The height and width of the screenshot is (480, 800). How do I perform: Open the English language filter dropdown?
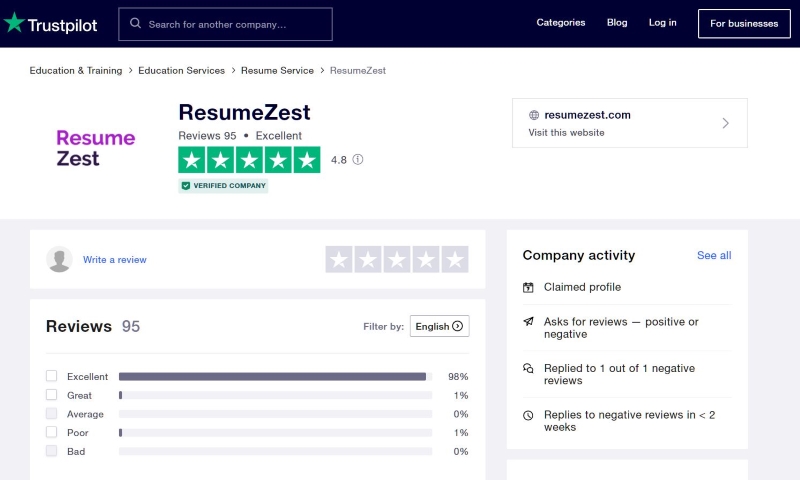439,326
